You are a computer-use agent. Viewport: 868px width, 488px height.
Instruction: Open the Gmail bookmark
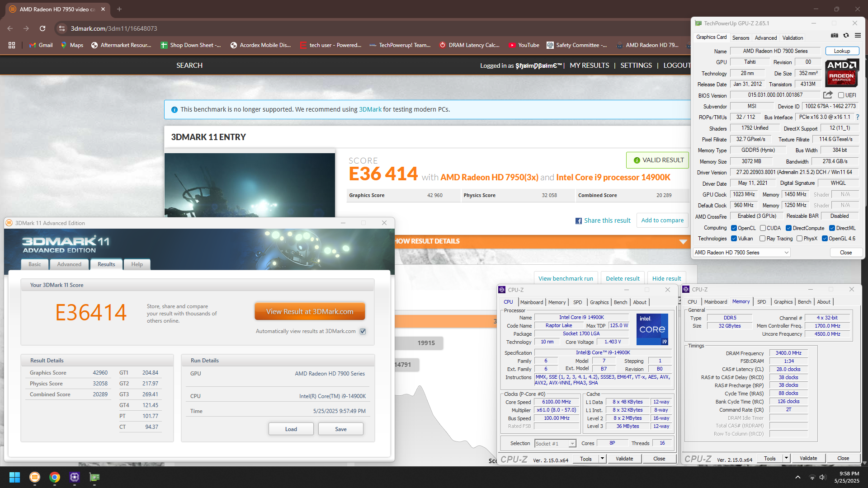point(41,45)
